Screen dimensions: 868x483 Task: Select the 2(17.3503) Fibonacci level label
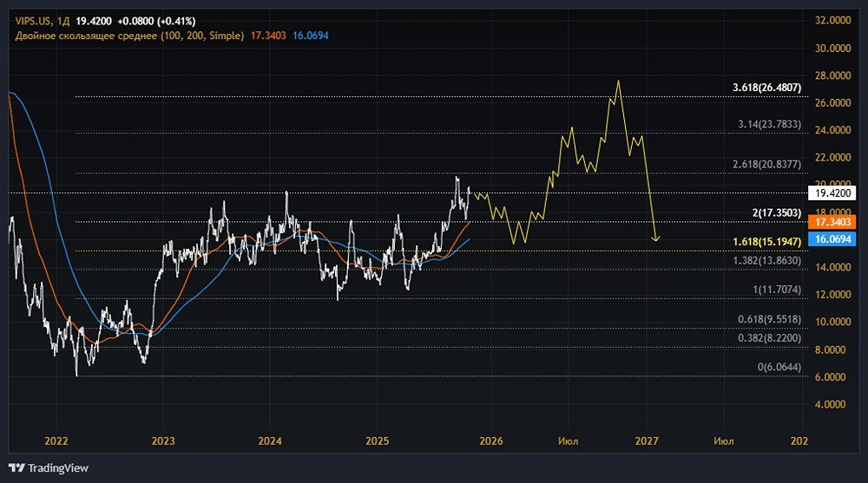[775, 212]
